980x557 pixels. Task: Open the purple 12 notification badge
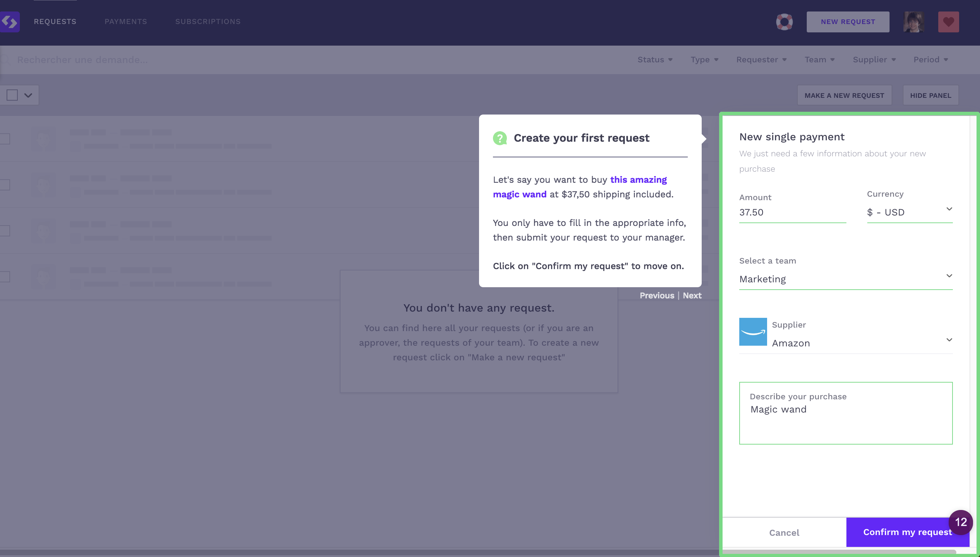pos(961,522)
